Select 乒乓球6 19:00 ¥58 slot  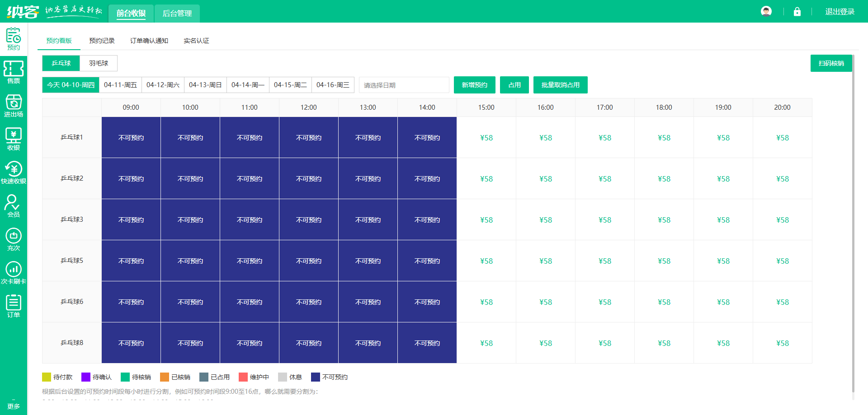tap(723, 302)
